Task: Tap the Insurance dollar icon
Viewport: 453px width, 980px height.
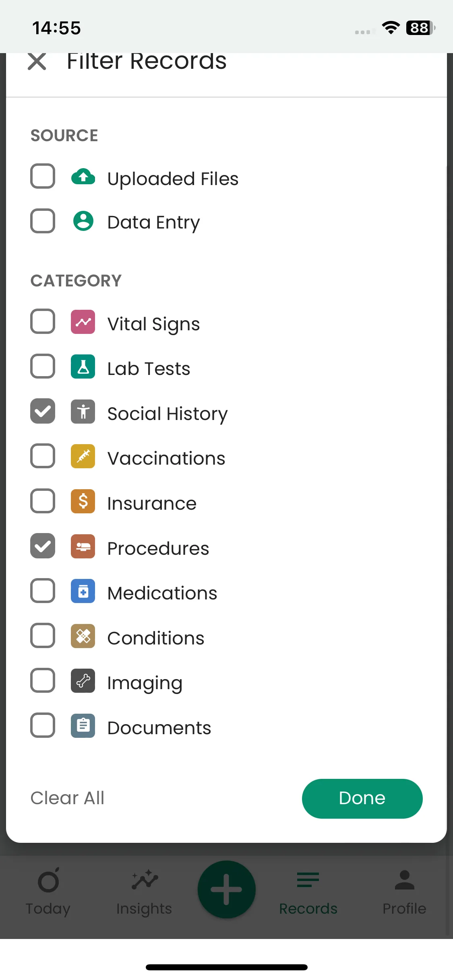Action: point(83,501)
